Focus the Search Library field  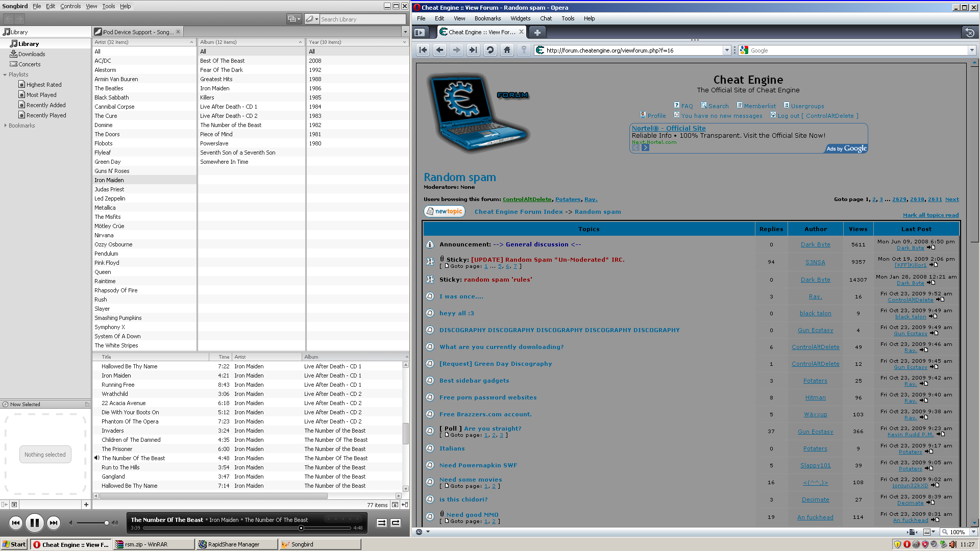point(362,19)
